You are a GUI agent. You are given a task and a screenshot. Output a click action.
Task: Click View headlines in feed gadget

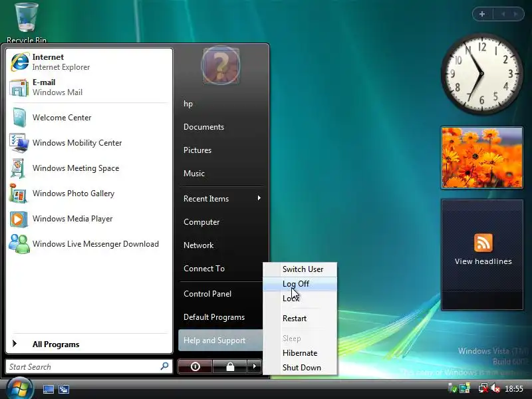(x=483, y=261)
